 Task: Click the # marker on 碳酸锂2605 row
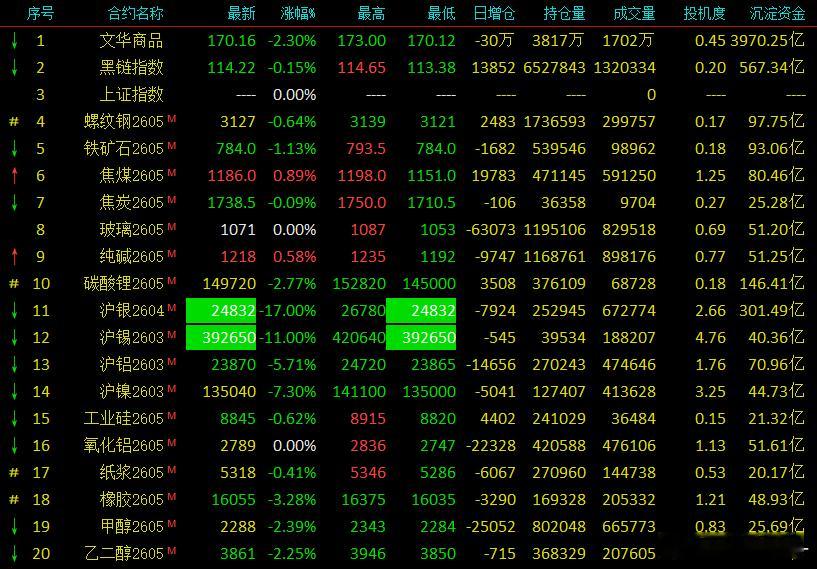click(x=14, y=284)
